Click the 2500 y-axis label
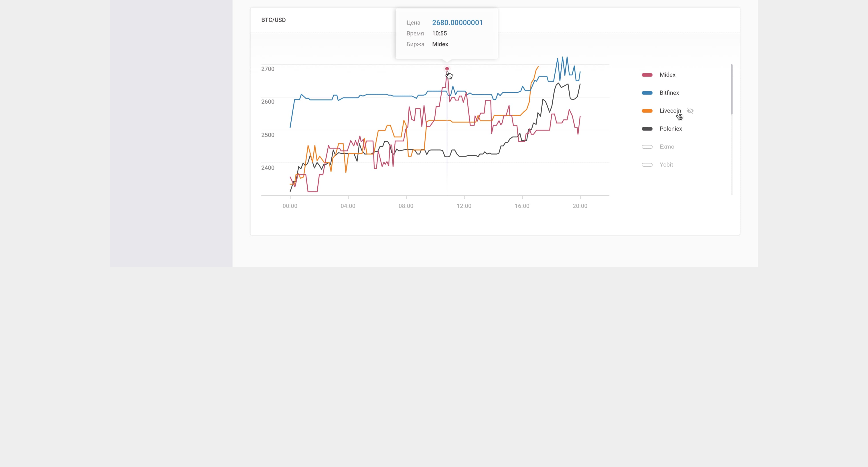The height and width of the screenshot is (467, 868). [268, 135]
